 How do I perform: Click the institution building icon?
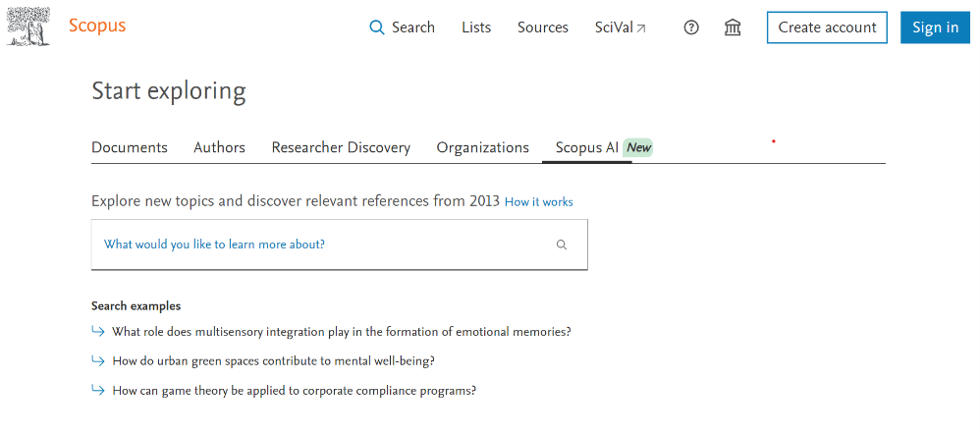tap(733, 27)
